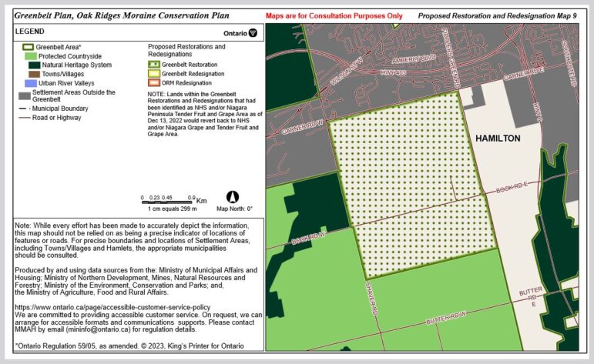Click the Greenbelt Plan, Oak Ridges Moraine title
This screenshot has width=594, height=364.
(x=122, y=15)
